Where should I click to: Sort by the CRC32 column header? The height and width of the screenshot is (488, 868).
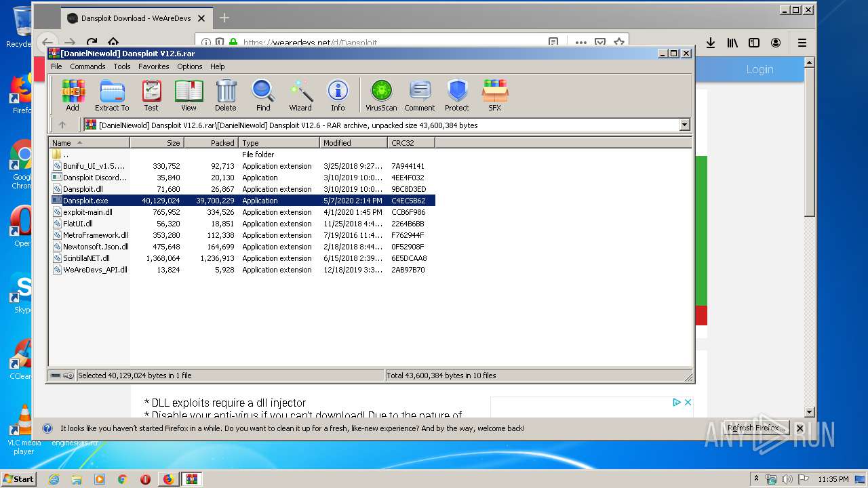click(x=411, y=143)
